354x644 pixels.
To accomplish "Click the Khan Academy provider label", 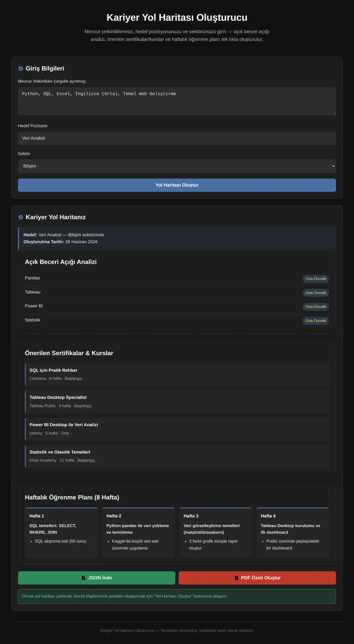I will 43,460.
